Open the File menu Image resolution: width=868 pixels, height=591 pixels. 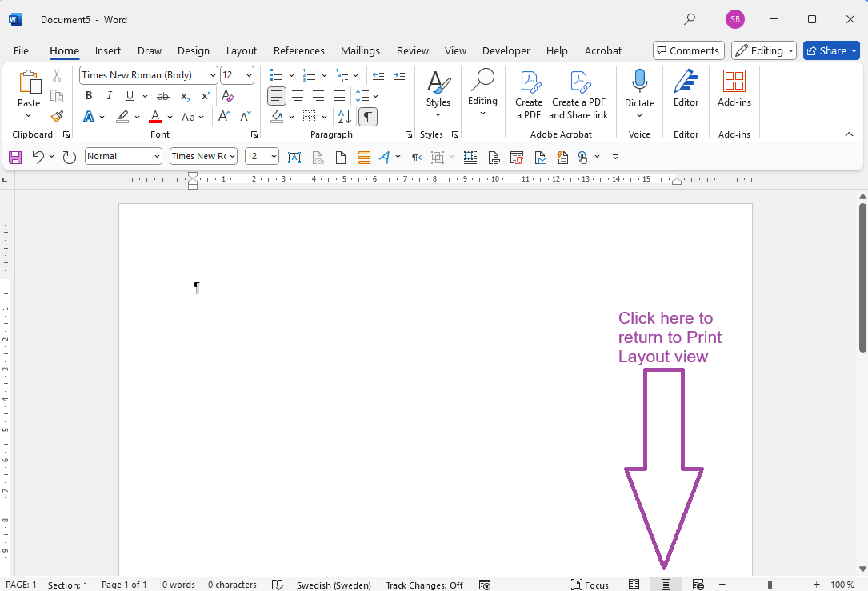pyautogui.click(x=21, y=50)
